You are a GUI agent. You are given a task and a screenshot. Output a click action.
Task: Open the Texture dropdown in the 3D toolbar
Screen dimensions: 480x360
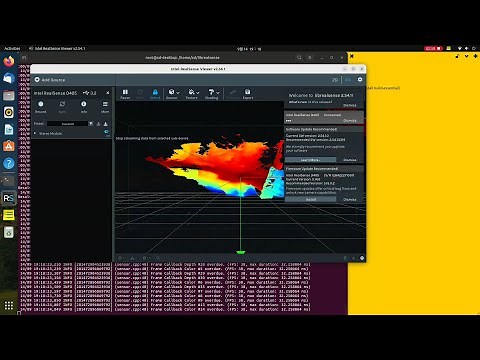click(x=192, y=94)
